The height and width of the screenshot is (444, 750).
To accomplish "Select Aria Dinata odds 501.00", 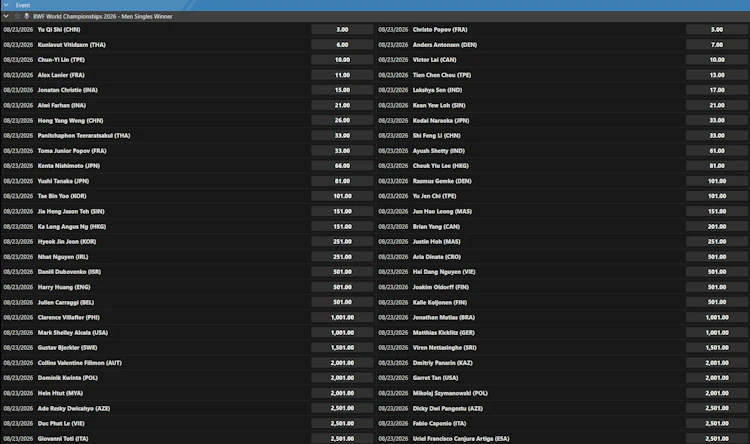I will 717,257.
